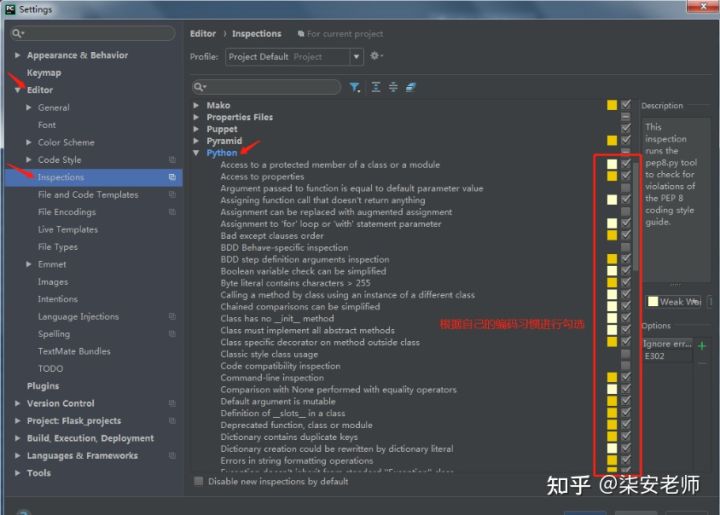This screenshot has width=720, height=515.
Task: Open the profile gear settings menu
Action: [376, 56]
